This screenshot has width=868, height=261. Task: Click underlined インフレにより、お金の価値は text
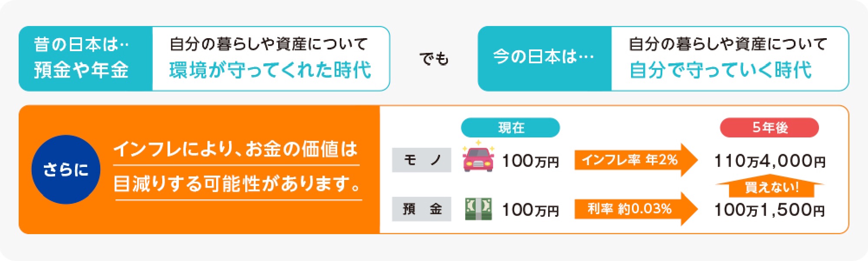(236, 150)
